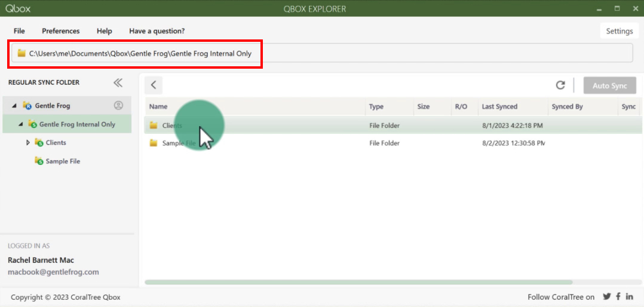Click the Sample File row folder icon in list
This screenshot has width=644, height=307.
pos(154,143)
